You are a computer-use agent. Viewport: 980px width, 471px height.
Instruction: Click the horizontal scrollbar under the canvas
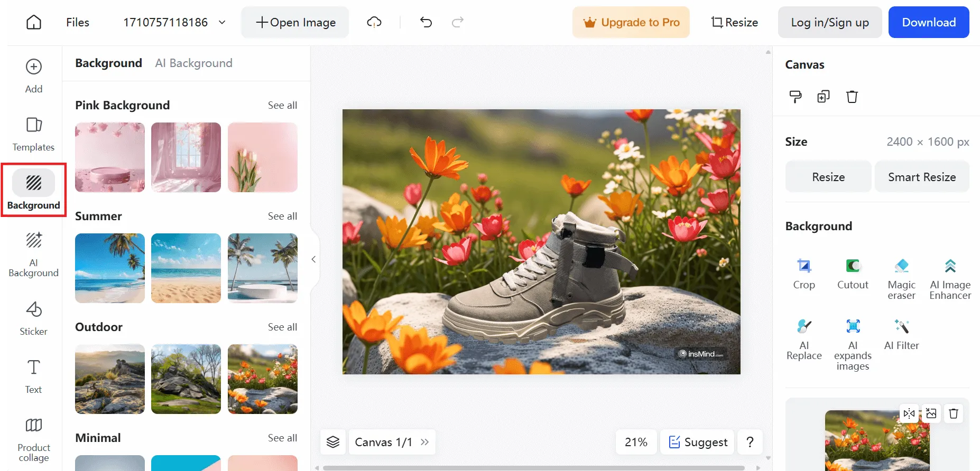tap(533, 468)
